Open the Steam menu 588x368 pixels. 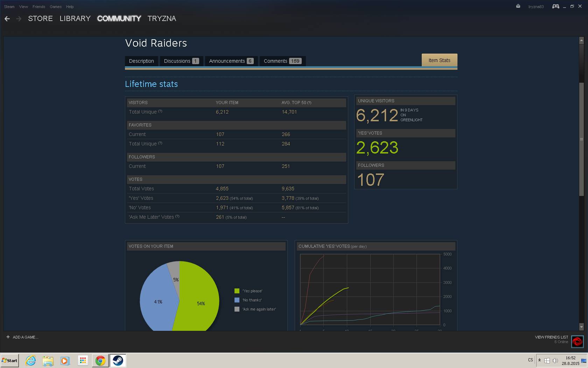click(9, 7)
